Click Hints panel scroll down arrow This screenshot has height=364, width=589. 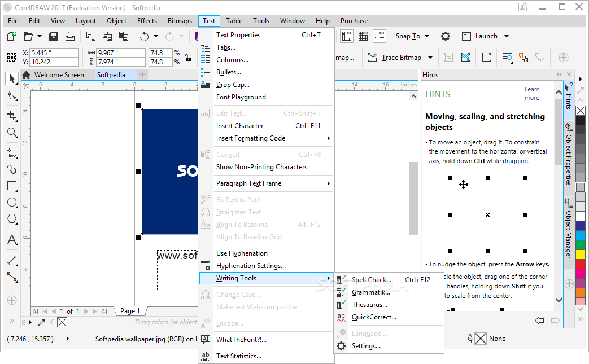pos(559,300)
